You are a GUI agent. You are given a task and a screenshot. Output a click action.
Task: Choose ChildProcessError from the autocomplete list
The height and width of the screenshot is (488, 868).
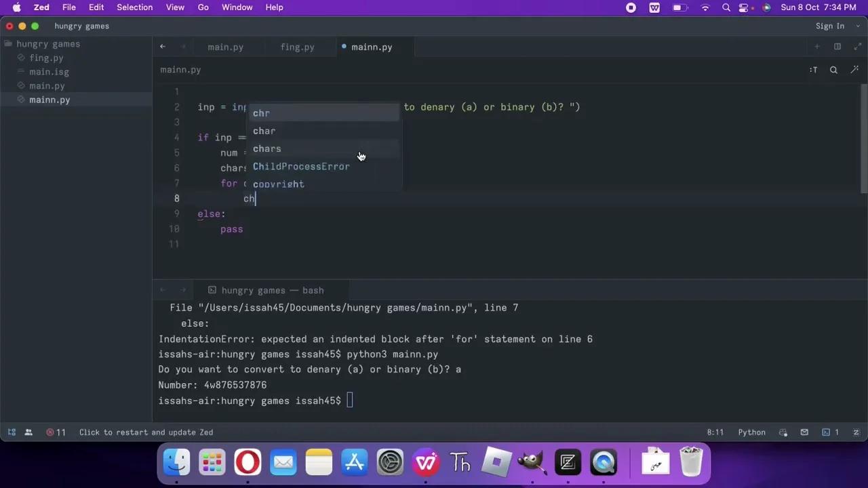[x=301, y=167]
